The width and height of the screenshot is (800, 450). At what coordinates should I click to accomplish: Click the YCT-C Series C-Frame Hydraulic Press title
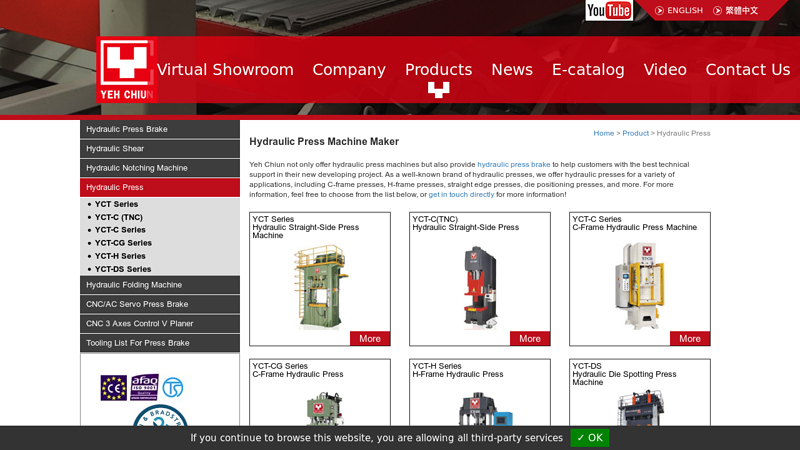(634, 223)
